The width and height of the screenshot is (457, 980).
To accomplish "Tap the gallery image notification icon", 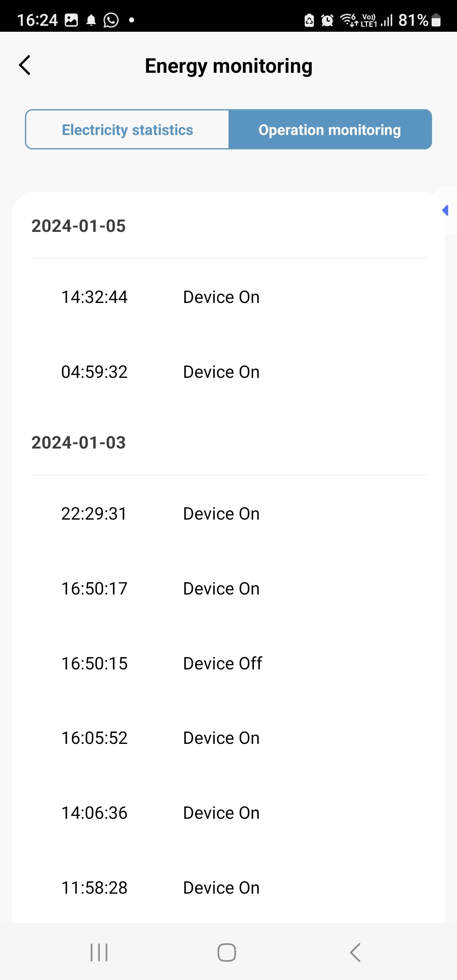I will click(71, 20).
